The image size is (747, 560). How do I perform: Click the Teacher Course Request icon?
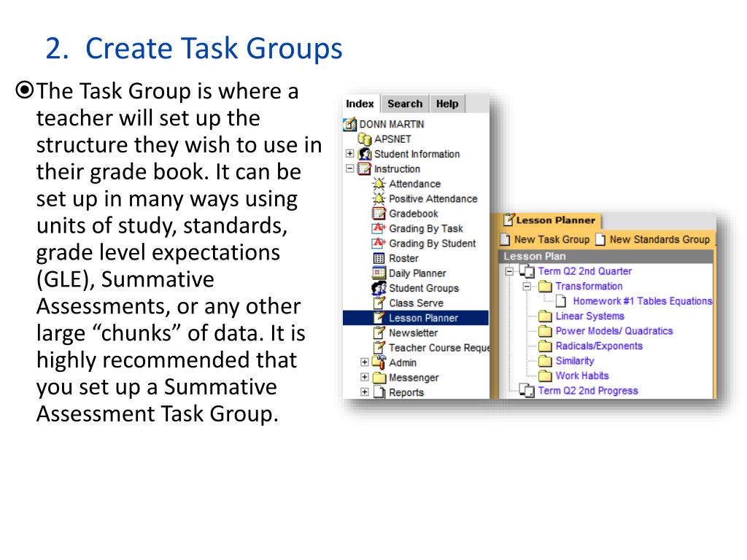pos(379,348)
